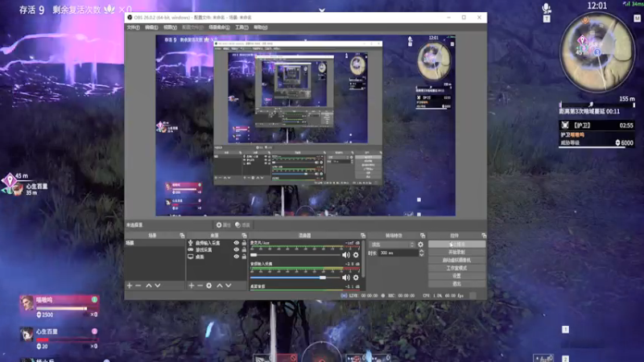Mute the 麦克风/Aux channel speaker
This screenshot has width=644, height=362.
click(346, 255)
